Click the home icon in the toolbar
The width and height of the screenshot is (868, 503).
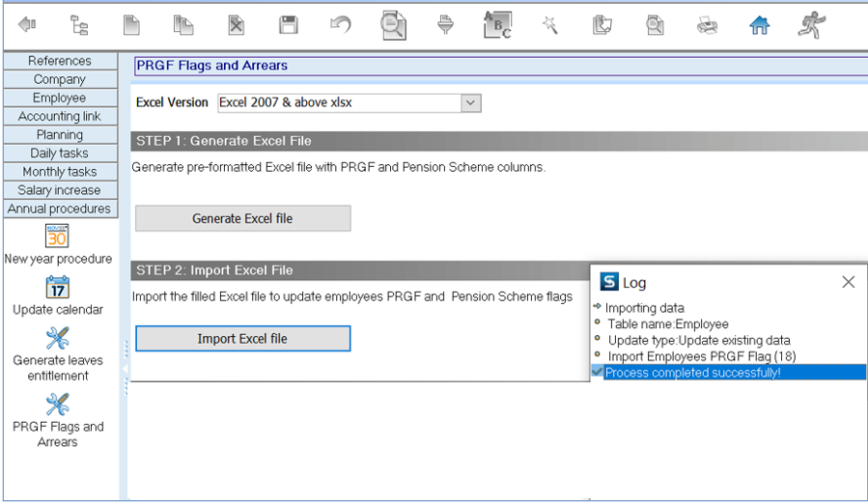pos(759,26)
